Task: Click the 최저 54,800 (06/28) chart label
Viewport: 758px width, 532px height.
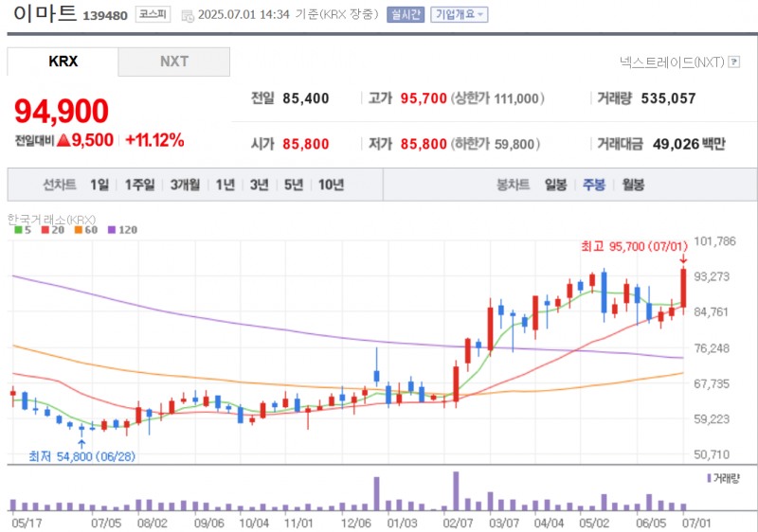Action: [x=82, y=456]
